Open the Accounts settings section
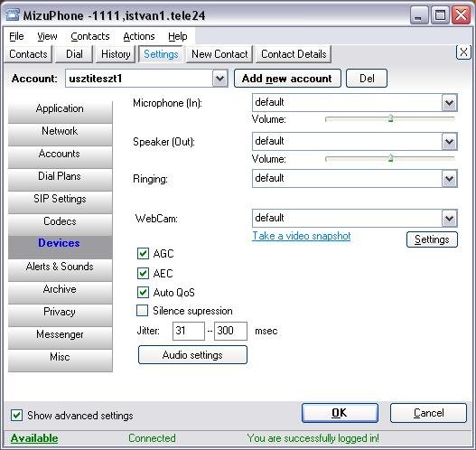 [x=61, y=157]
